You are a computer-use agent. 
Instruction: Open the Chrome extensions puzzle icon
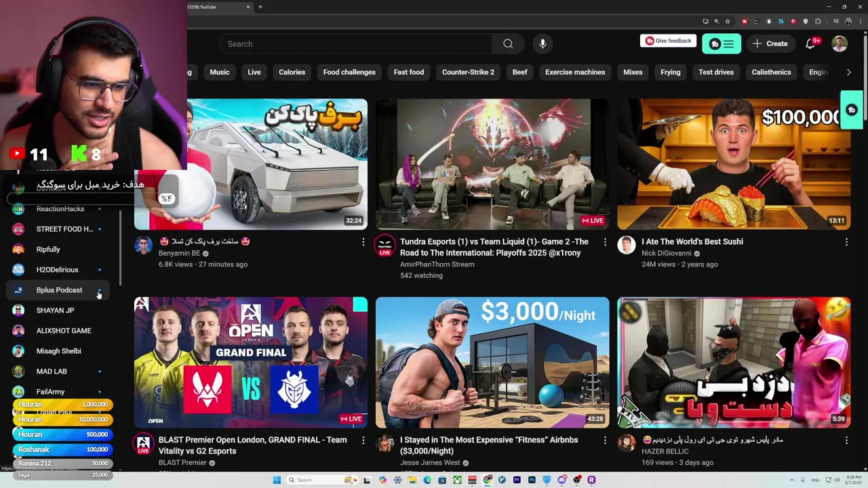(x=818, y=21)
